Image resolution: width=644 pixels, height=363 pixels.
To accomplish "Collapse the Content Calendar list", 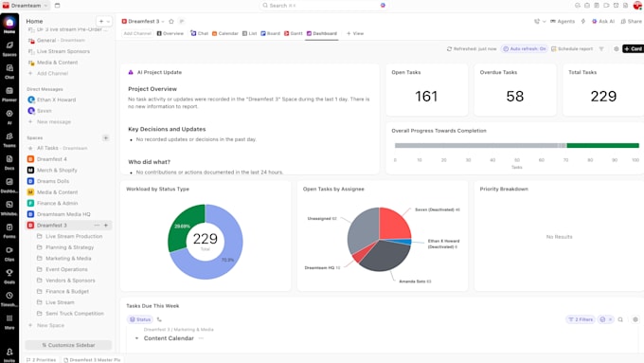I will coord(136,338).
